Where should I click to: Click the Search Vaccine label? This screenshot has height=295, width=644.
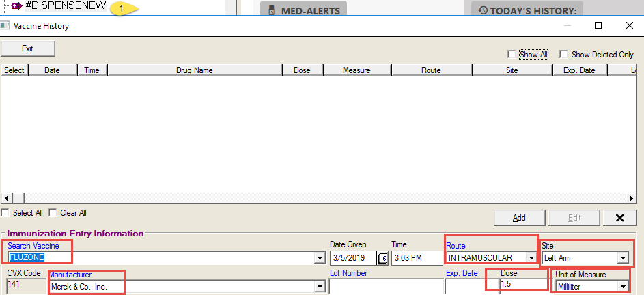[33, 246]
